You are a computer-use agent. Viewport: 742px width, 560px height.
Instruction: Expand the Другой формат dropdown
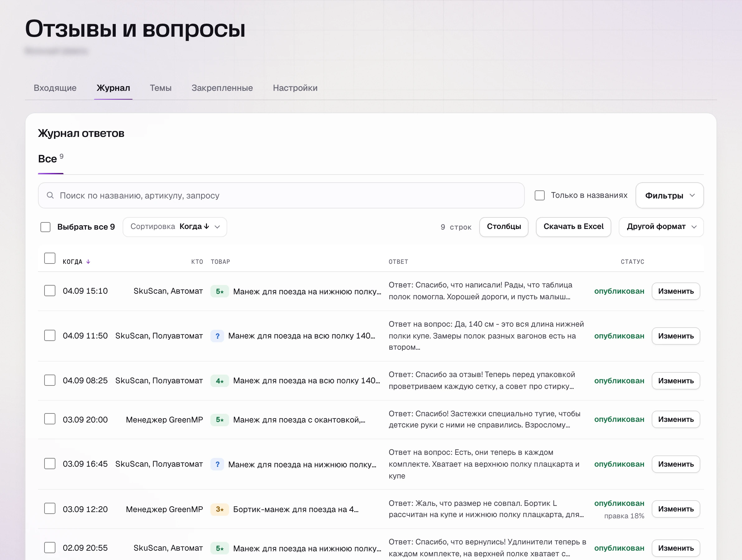661,227
